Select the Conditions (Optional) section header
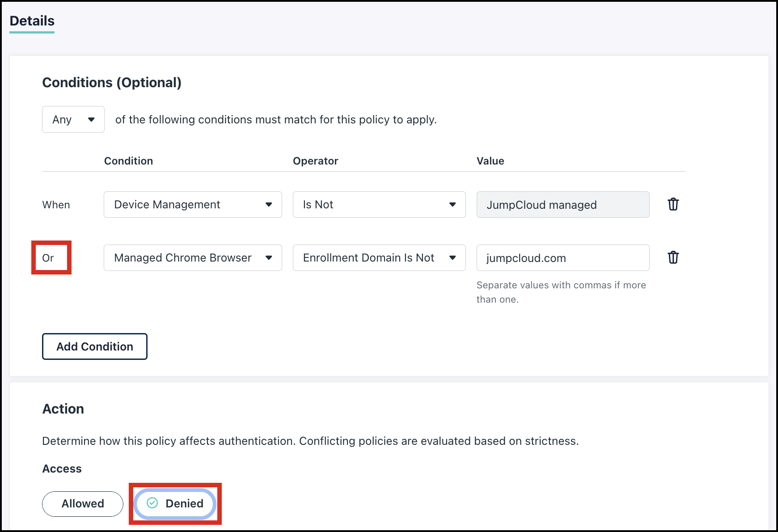This screenshot has width=778, height=532. (112, 82)
